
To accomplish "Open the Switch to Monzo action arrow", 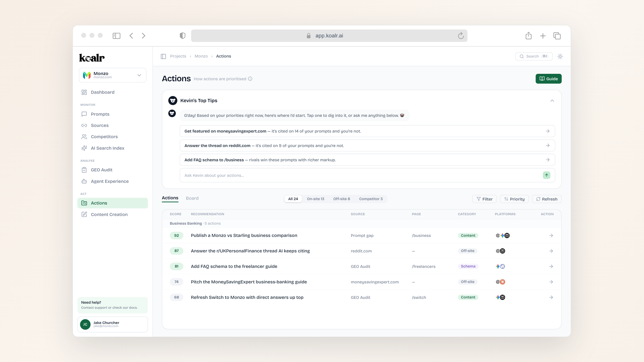I will click(551, 298).
